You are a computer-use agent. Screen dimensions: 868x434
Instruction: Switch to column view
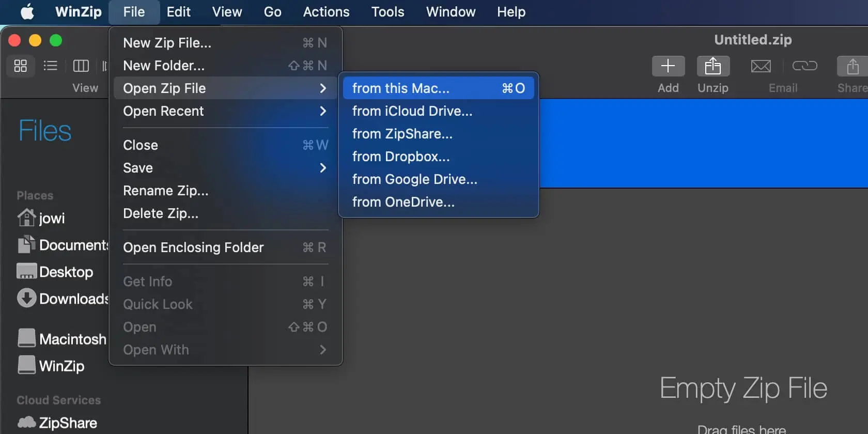81,66
